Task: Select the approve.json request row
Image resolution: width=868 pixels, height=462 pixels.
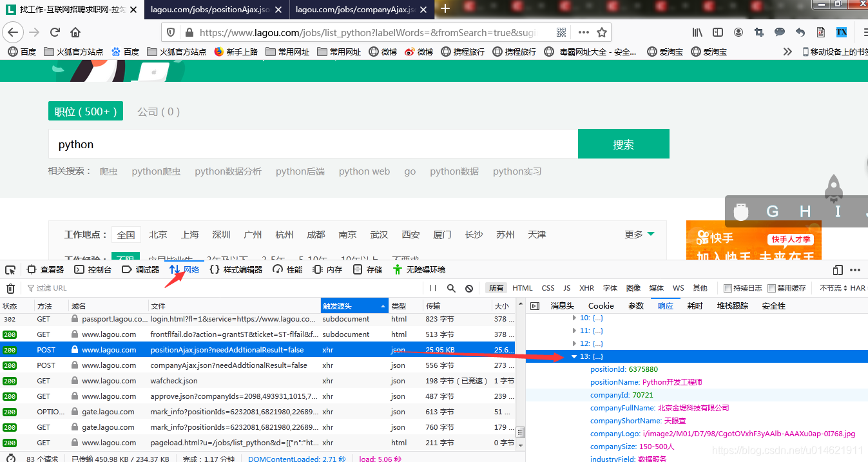Action: click(258, 396)
